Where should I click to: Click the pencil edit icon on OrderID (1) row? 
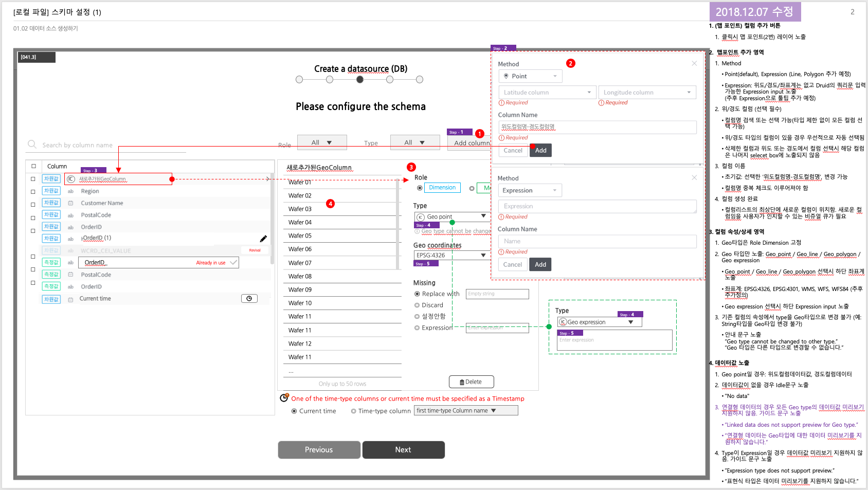263,239
